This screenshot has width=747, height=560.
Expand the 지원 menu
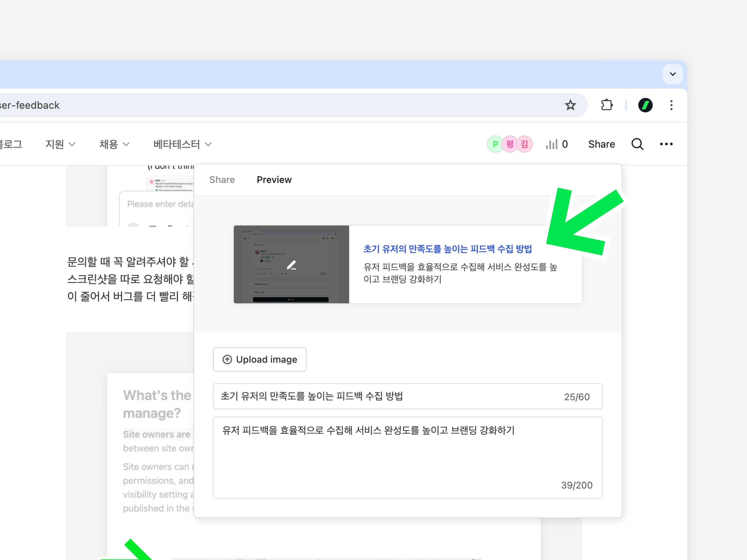pos(61,144)
